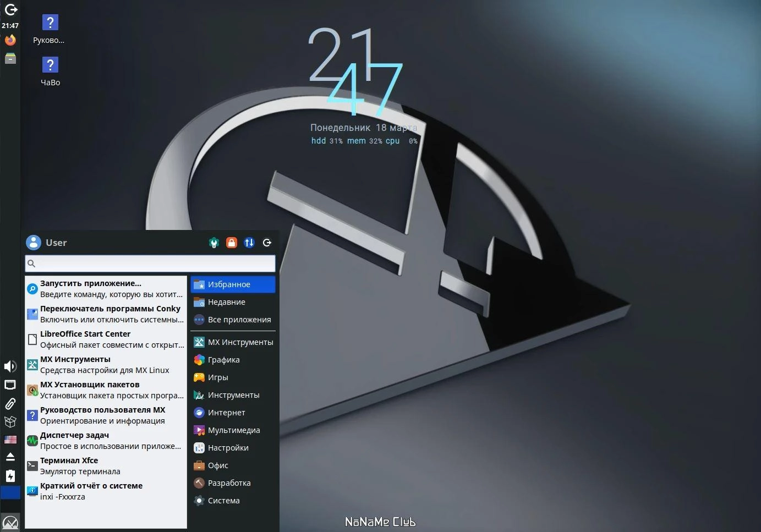The image size is (761, 532).
Task: Click the logout icon atop the panel
Action: click(10, 9)
